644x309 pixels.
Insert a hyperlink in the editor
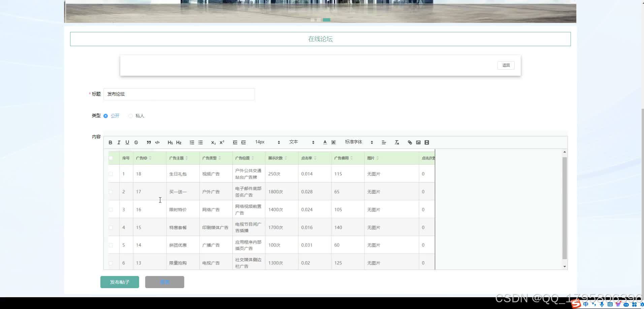pos(410,142)
